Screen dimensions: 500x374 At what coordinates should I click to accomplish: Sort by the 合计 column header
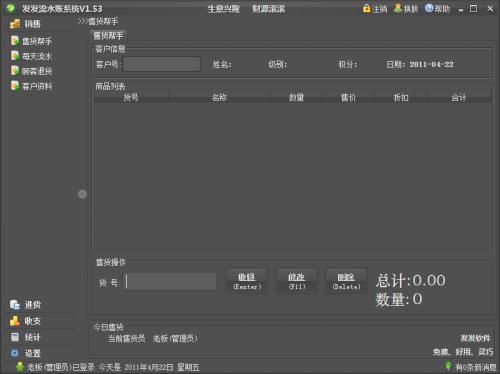pos(459,97)
